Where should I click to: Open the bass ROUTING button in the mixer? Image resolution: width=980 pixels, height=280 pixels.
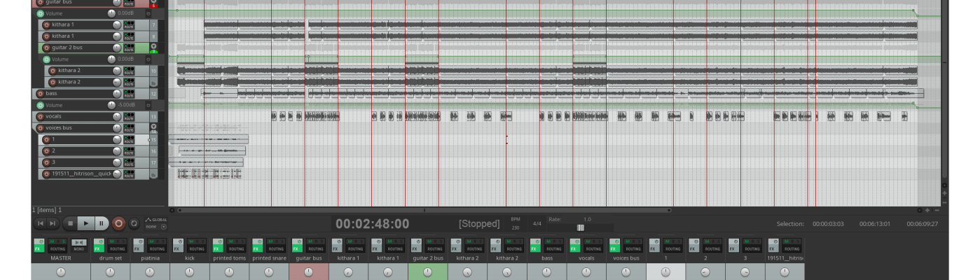coord(555,248)
